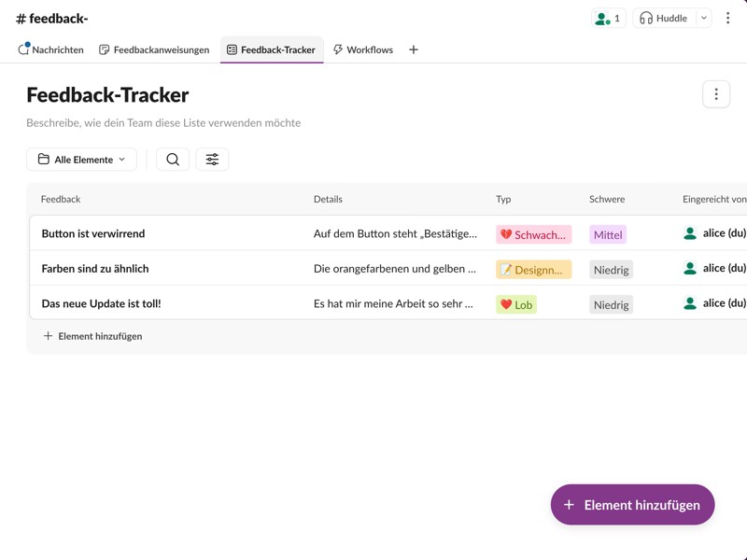This screenshot has width=747, height=560.
Task: Select the Feedback-Tracker tab
Action: pyautogui.click(x=272, y=49)
